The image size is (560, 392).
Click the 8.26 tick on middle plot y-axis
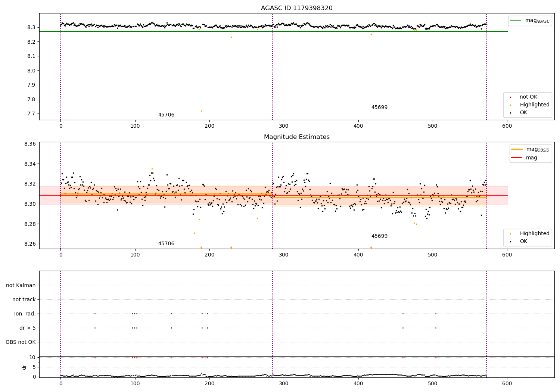coord(29,244)
